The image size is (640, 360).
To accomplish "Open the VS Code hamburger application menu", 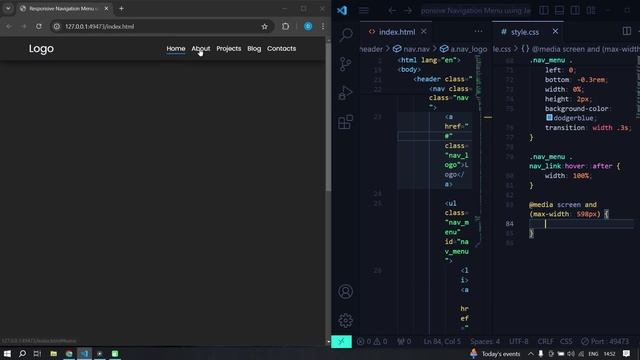I will click(x=364, y=11).
